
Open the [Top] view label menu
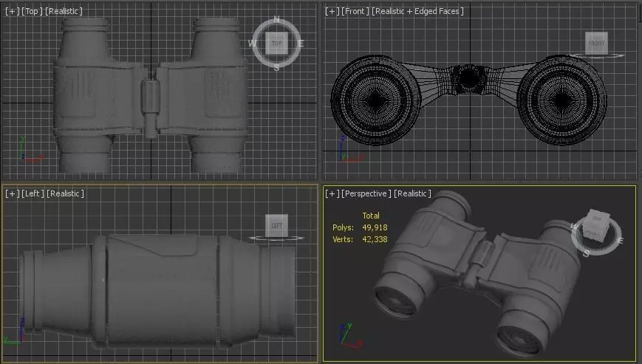[x=32, y=11]
